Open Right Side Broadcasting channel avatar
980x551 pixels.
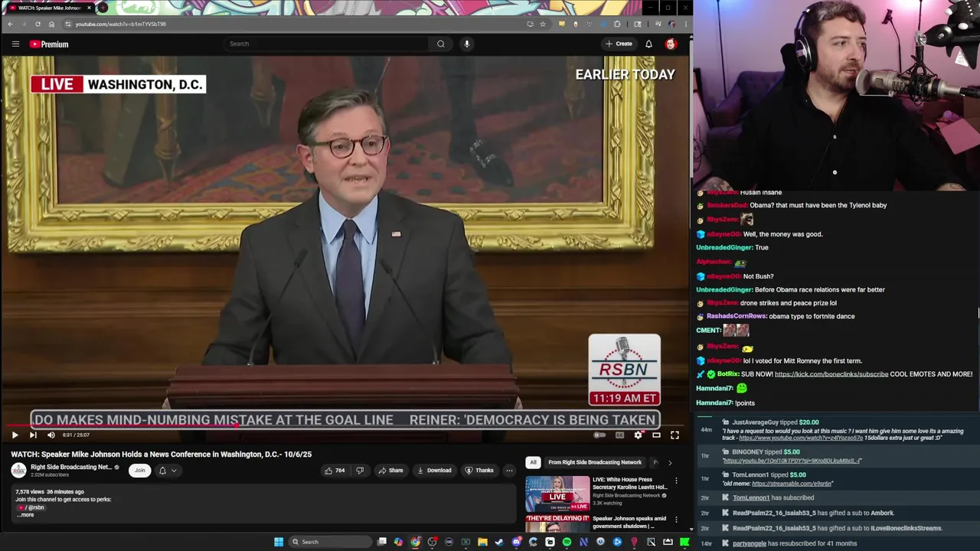18,470
